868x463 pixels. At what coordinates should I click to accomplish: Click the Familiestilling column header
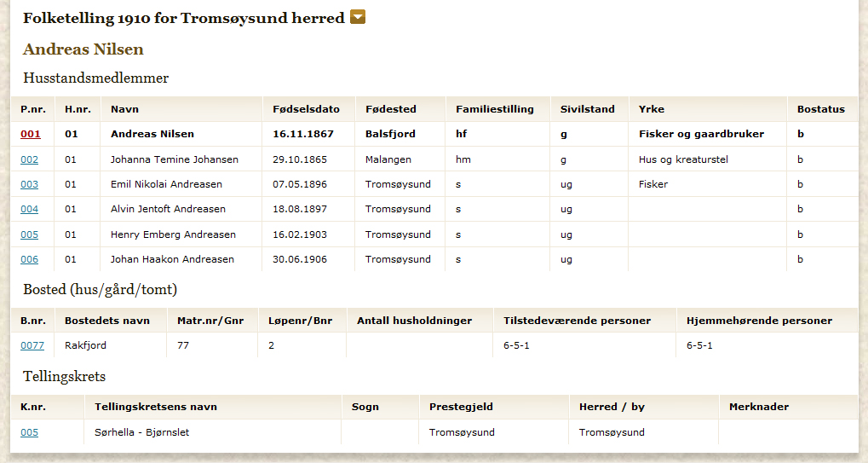(495, 109)
